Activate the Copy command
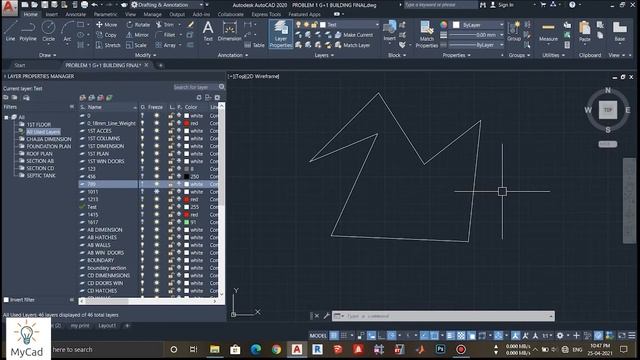This screenshot has width=640, height=360. point(106,35)
